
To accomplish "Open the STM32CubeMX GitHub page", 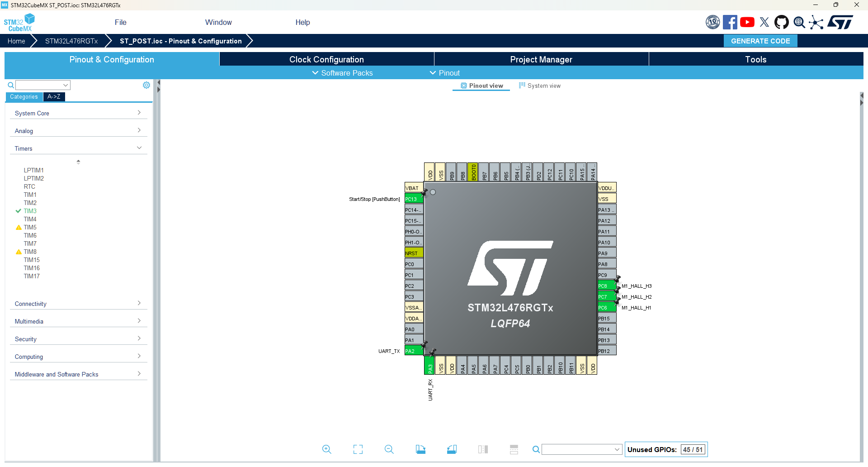I will pos(782,21).
